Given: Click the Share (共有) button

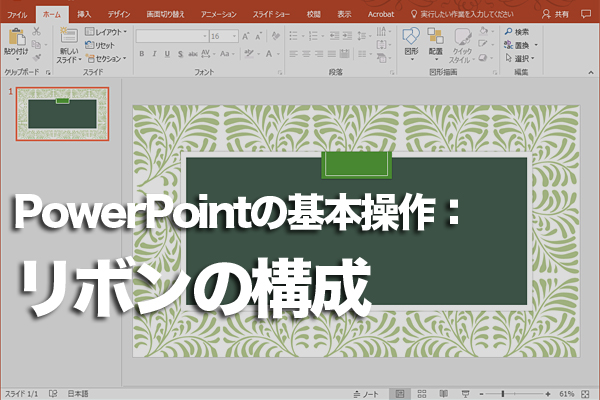Looking at the screenshot, I should click(555, 14).
